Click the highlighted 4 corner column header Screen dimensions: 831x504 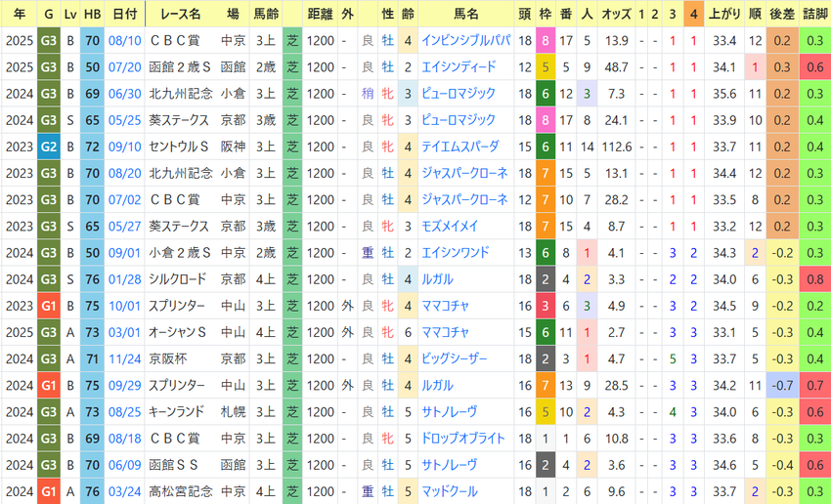point(693,14)
